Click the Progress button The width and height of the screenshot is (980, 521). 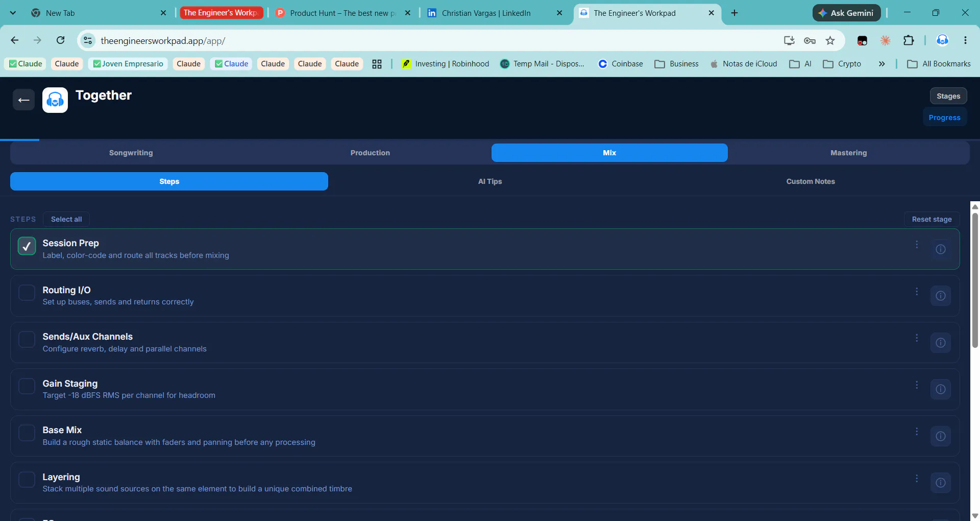click(944, 117)
